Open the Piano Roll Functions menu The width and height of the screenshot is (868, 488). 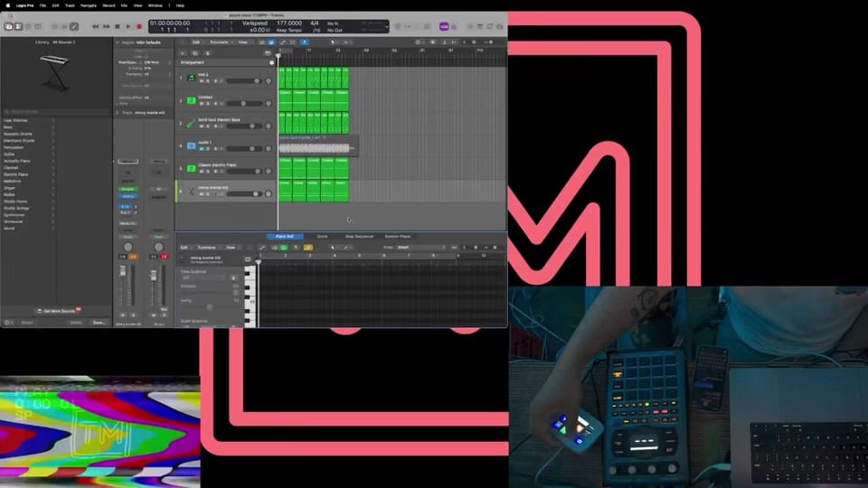click(x=208, y=248)
